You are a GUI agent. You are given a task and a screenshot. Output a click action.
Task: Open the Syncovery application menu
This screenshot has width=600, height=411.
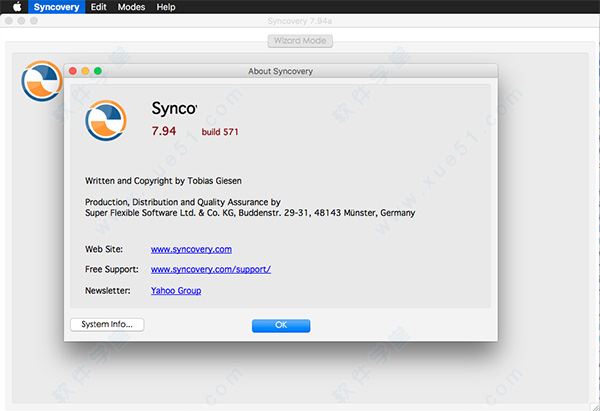56,7
